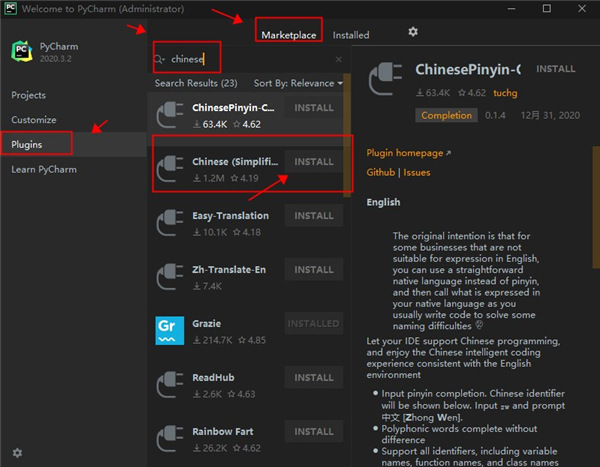This screenshot has height=467, width=600.
Task: Click the Easy-Translation plugin icon
Action: pyautogui.click(x=170, y=223)
